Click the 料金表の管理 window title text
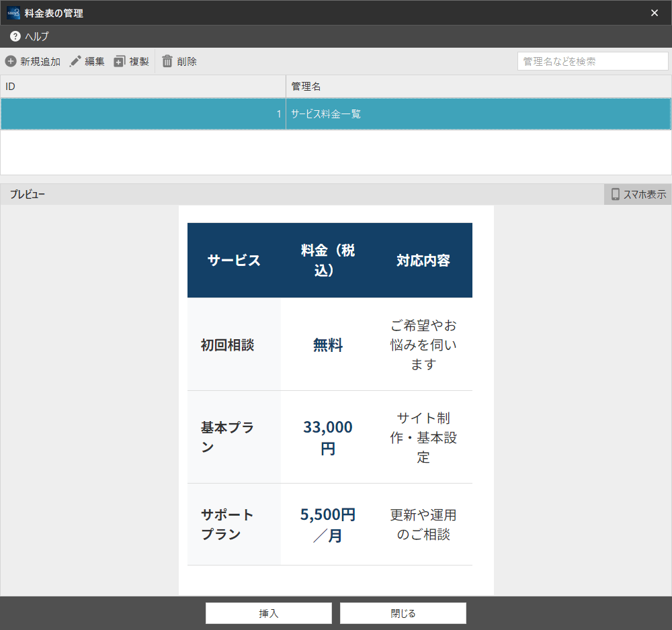Screen dimensions: 672x630 coord(54,13)
